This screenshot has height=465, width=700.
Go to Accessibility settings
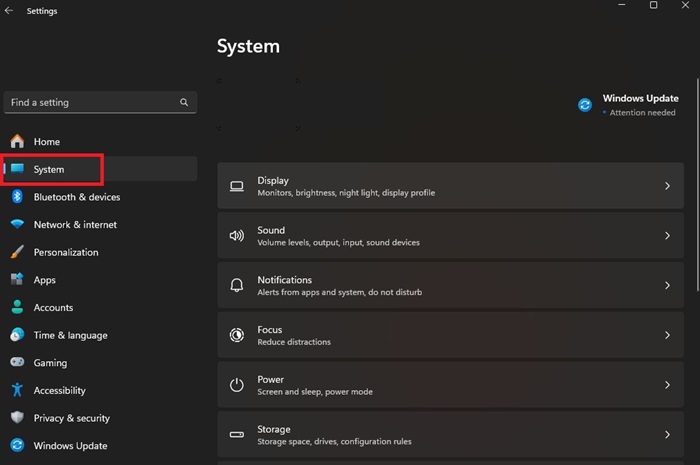pos(100,390)
